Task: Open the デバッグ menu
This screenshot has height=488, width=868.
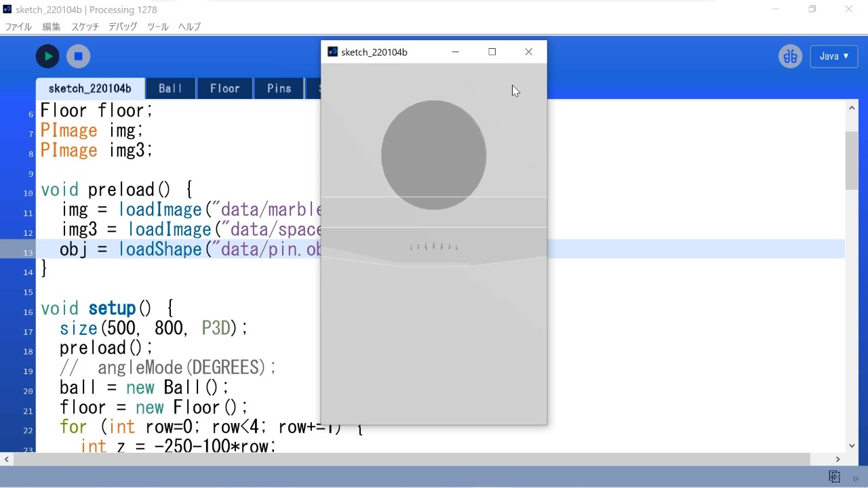Action: tap(121, 26)
